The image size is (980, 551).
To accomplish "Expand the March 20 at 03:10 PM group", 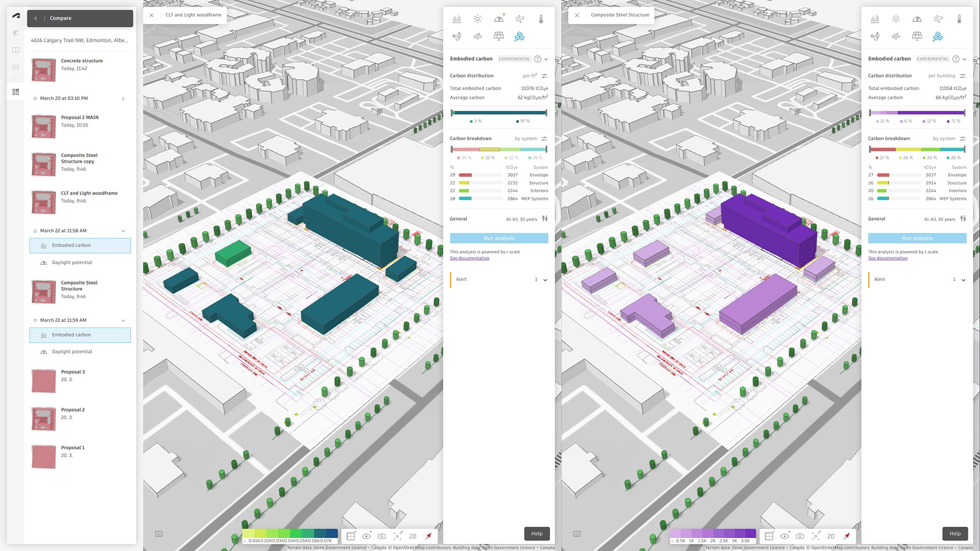I will click(x=123, y=98).
